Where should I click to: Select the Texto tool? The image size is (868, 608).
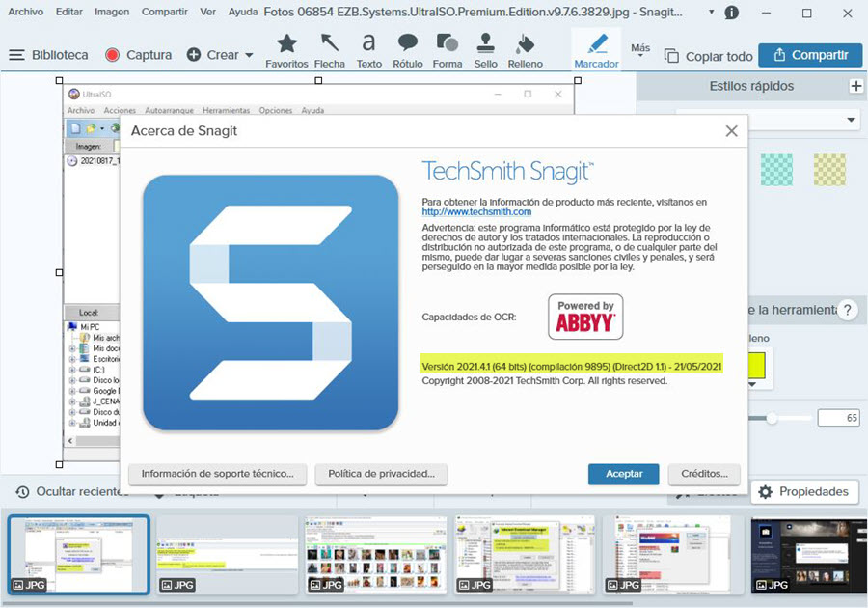(x=368, y=51)
